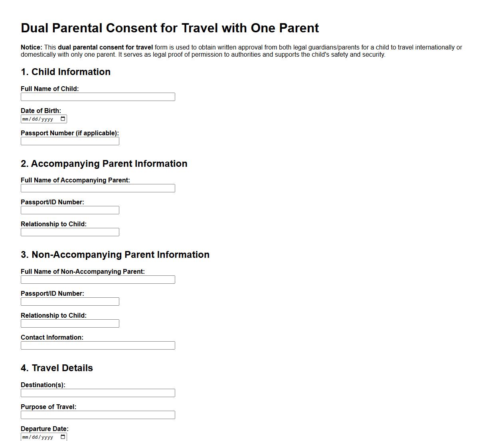Click the heading 1. Child Information
Screen dimensions: 504x441
point(65,72)
